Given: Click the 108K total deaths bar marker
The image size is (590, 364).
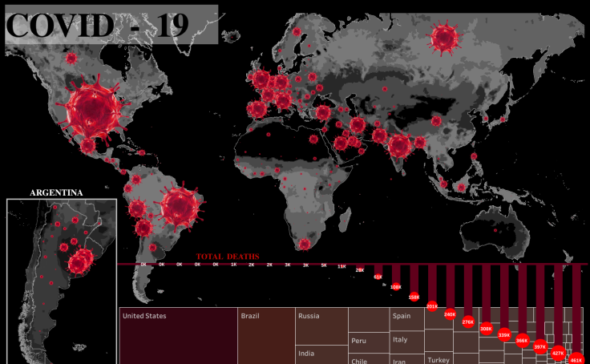Looking at the screenshot, I should pyautogui.click(x=396, y=287).
